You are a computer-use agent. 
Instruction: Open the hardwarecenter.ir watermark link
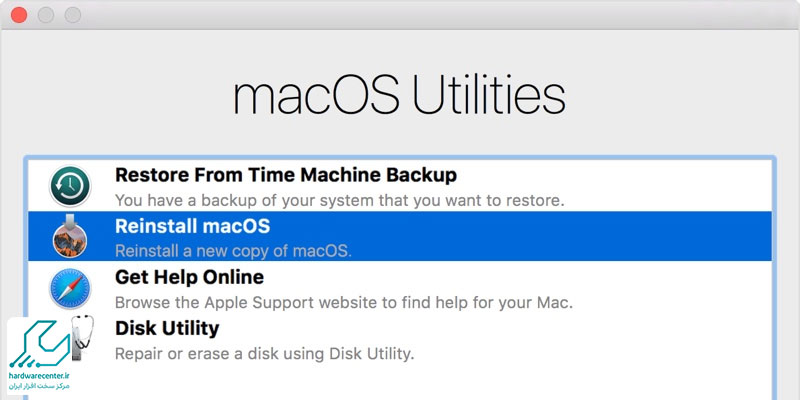tap(39, 376)
